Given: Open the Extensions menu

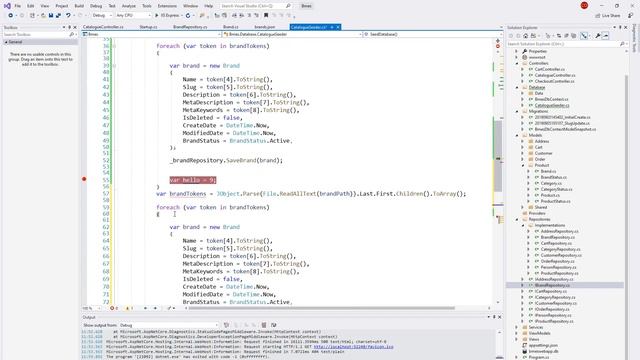Looking at the screenshot, I should coord(167,6).
